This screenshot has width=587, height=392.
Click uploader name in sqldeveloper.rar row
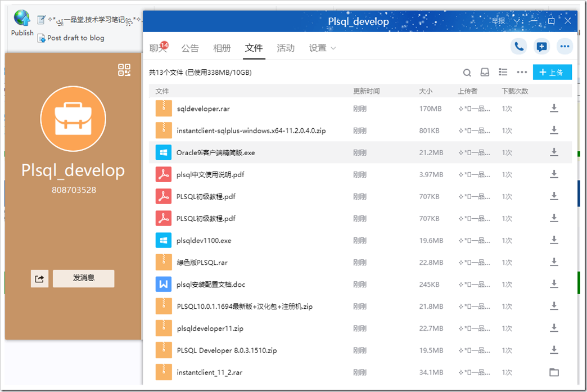(474, 109)
